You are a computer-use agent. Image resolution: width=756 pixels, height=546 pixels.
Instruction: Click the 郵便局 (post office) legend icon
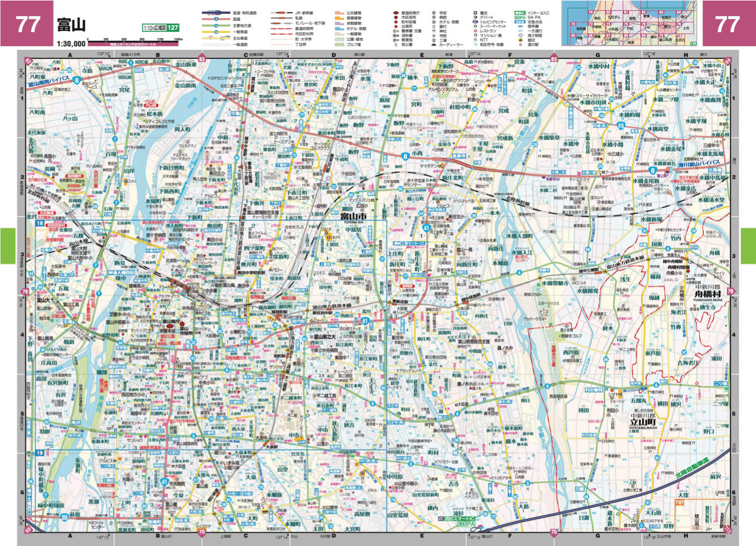pyautogui.click(x=395, y=40)
